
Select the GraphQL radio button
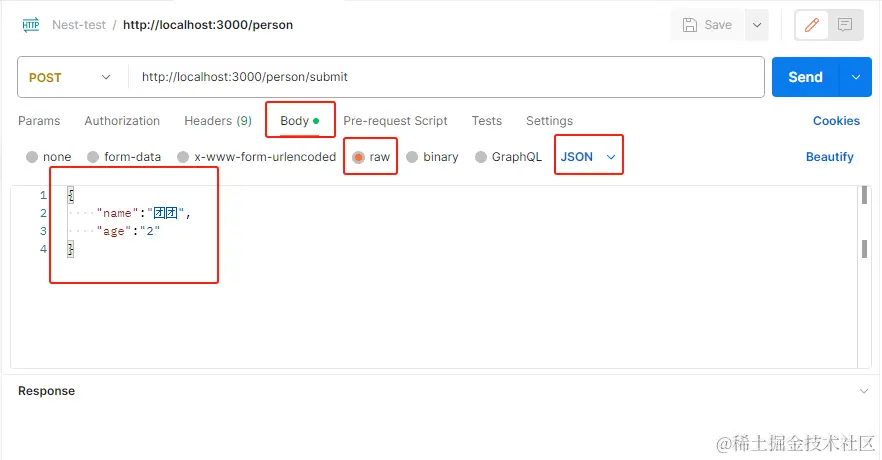coord(480,157)
